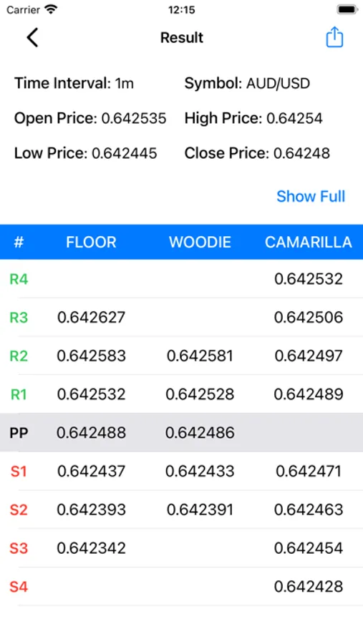Tap the Show Full link
The image size is (363, 644).
click(311, 196)
